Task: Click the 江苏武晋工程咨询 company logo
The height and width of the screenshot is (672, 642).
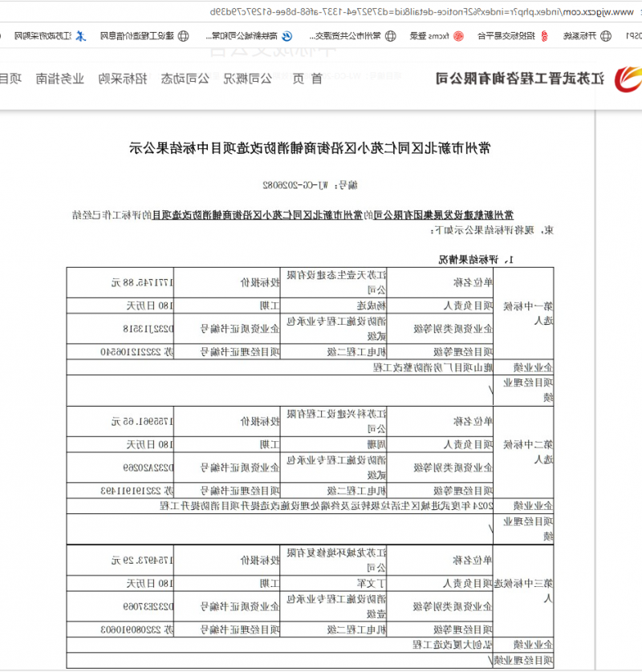Action: tap(628, 79)
